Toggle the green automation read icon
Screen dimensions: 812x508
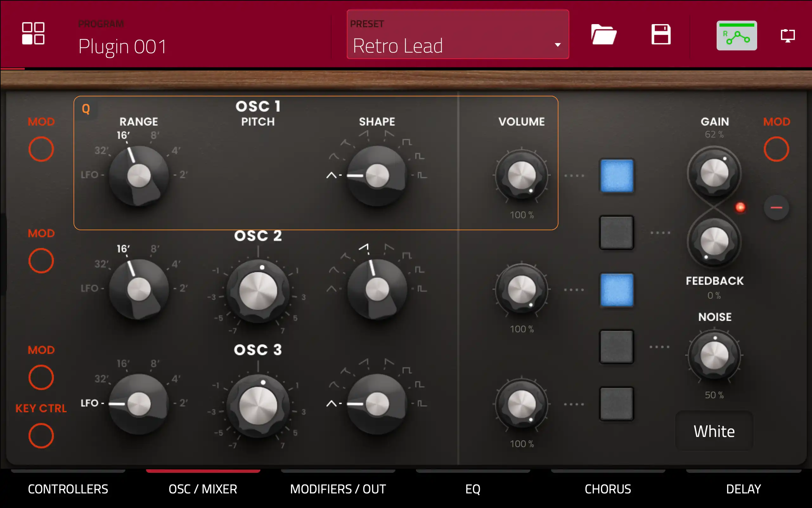coord(737,36)
